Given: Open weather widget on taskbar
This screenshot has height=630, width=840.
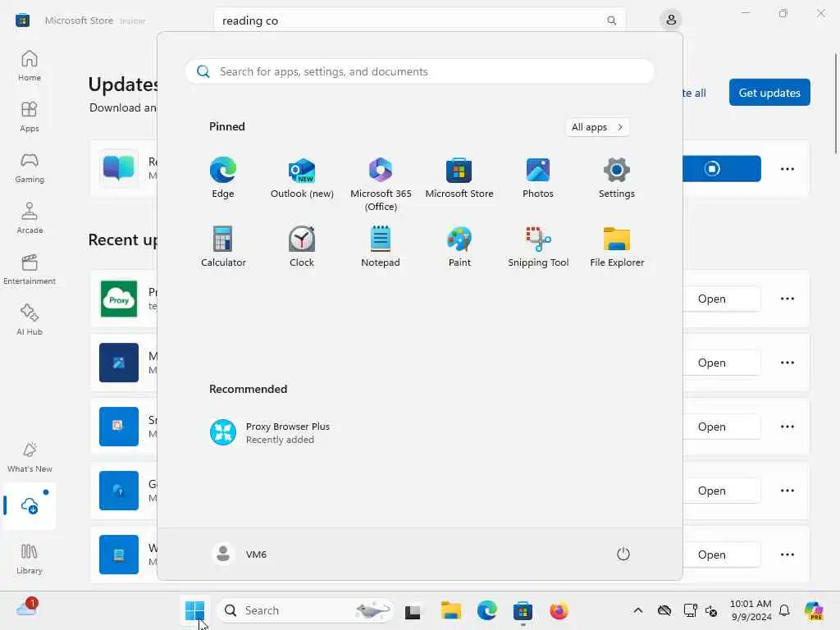Looking at the screenshot, I should click(27, 608).
